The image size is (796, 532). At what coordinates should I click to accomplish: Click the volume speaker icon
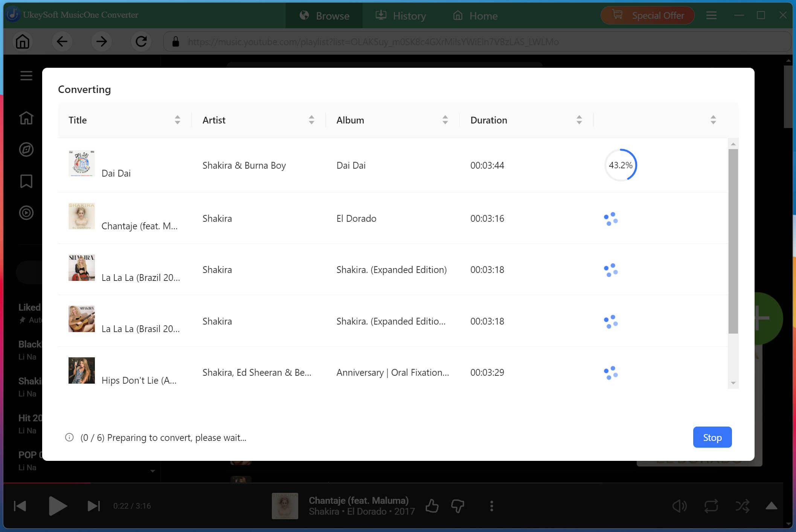[x=680, y=506]
